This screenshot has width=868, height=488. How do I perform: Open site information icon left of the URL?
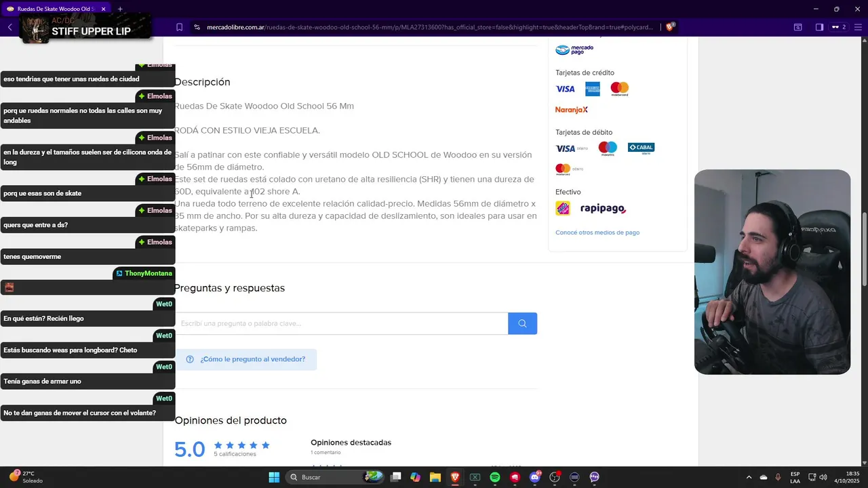197,27
